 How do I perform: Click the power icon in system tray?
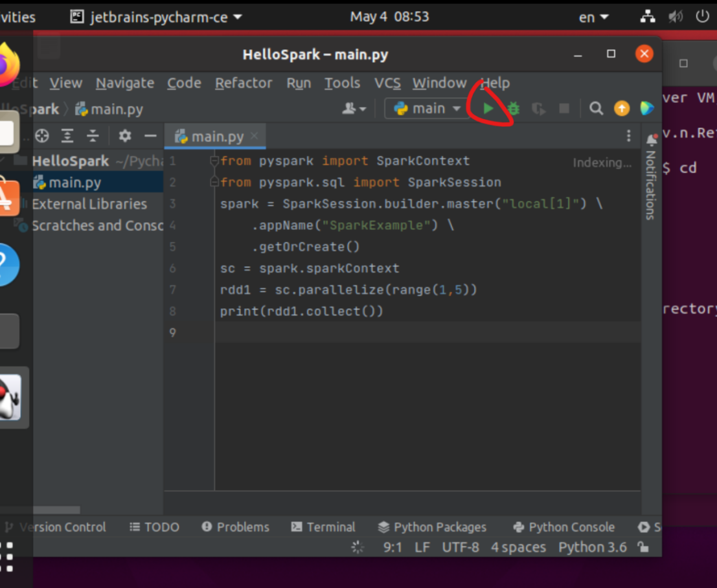(x=702, y=17)
